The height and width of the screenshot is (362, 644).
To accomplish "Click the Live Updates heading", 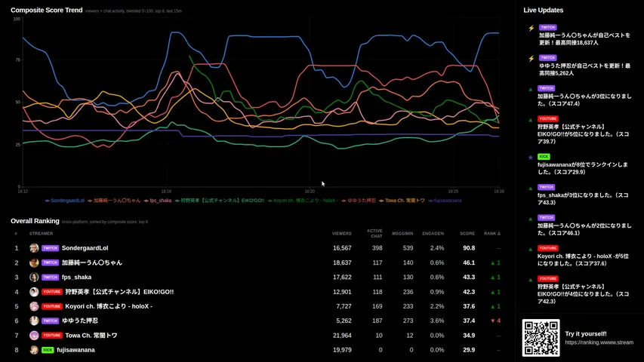I will [543, 10].
